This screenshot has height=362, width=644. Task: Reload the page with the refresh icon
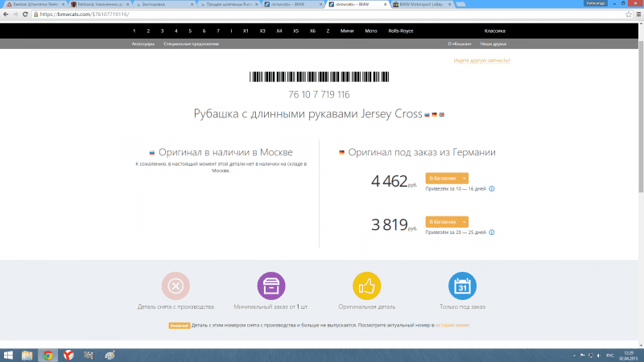(25, 14)
